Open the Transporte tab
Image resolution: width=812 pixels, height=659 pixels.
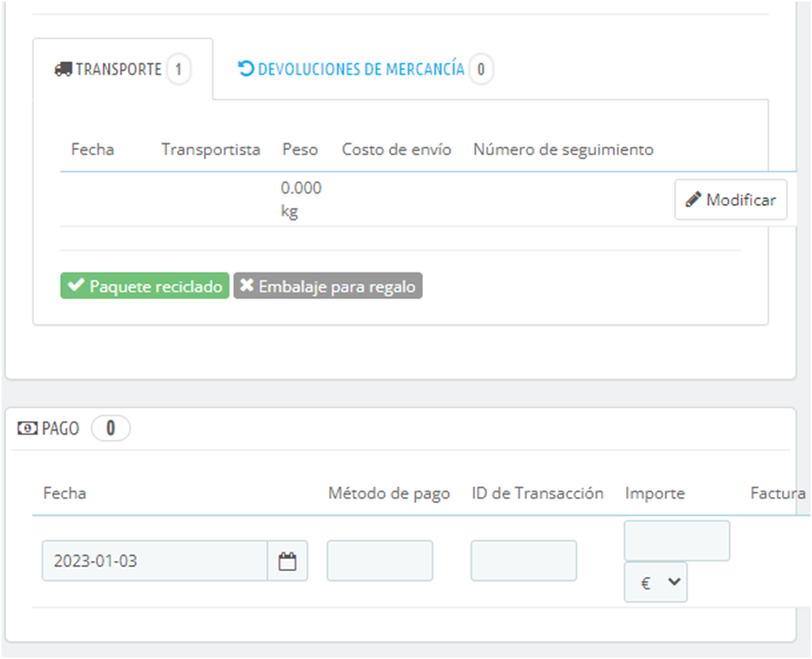click(123, 69)
